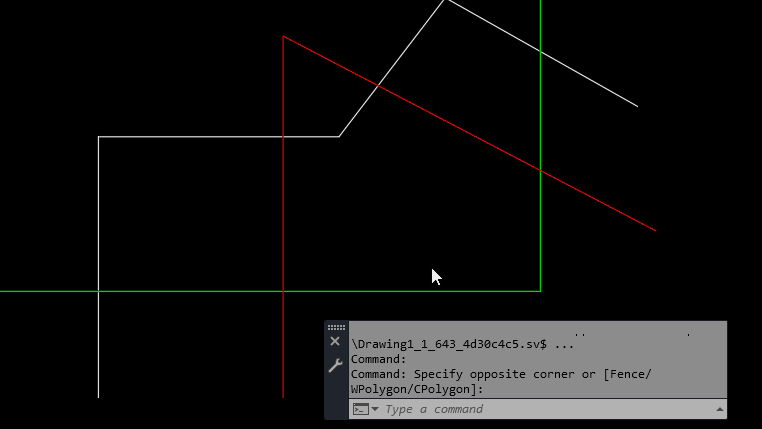Expand command history with up arrow

click(x=720, y=410)
